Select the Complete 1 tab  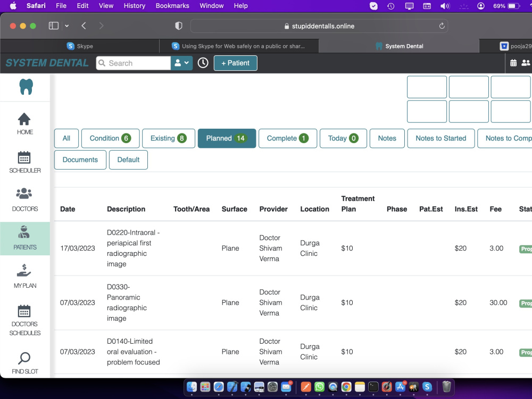(288, 138)
